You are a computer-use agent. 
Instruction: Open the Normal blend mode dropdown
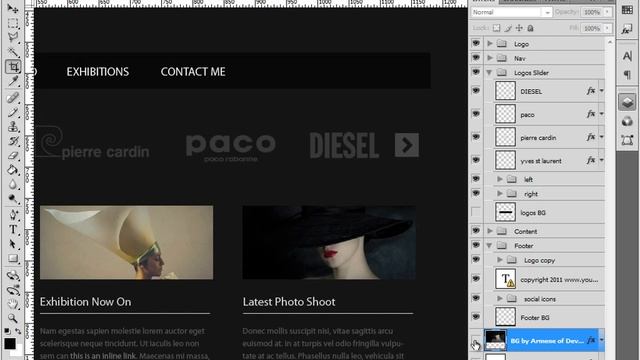click(x=511, y=12)
